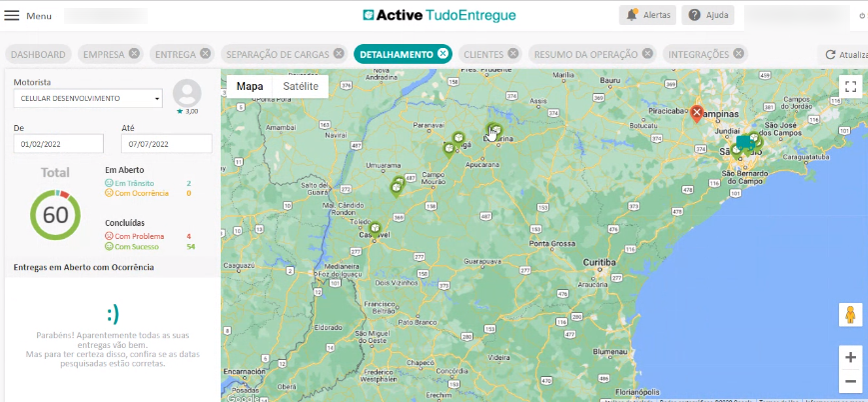Switch map to Satélite view

coord(301,87)
